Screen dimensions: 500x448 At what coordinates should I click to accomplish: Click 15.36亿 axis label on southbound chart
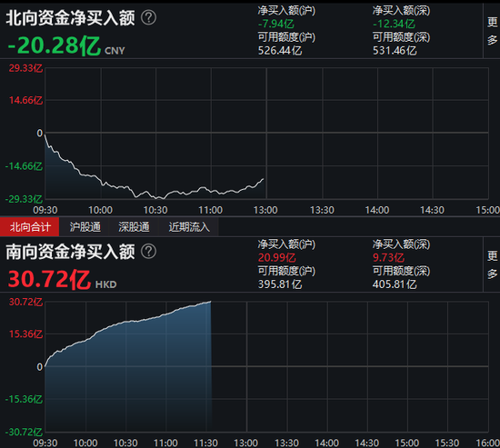pyautogui.click(x=25, y=334)
